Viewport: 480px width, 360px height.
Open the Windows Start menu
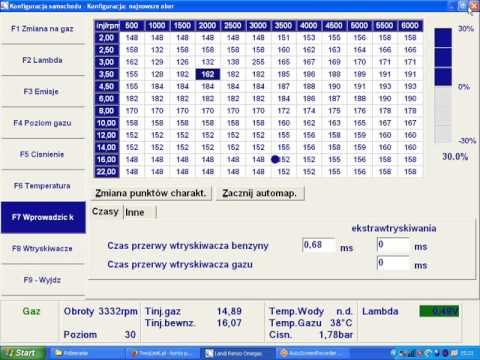click(22, 353)
